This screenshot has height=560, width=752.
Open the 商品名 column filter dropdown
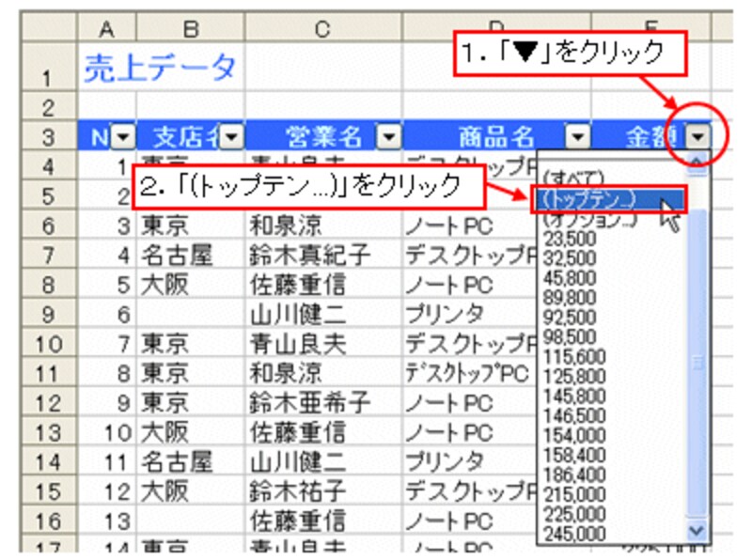point(577,137)
